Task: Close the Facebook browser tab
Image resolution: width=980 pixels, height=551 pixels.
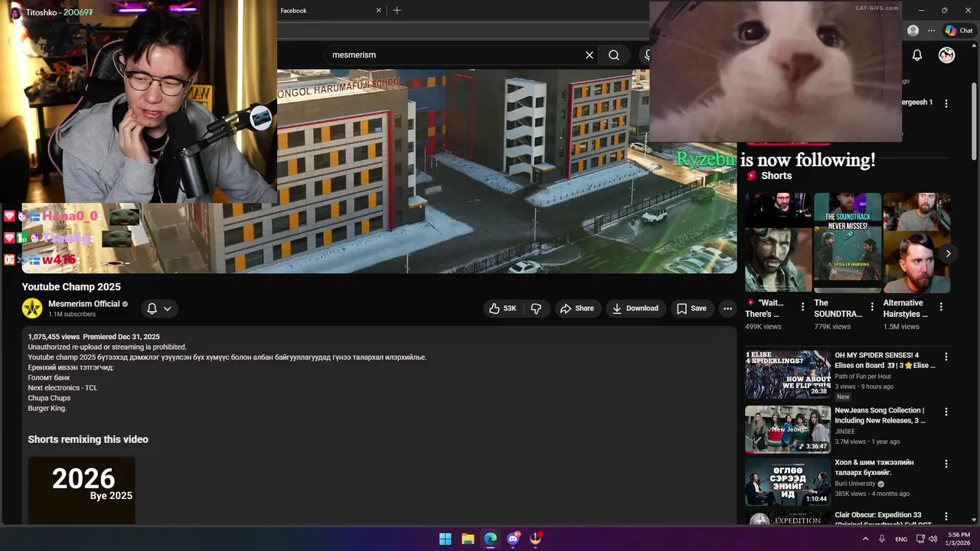Action: click(378, 11)
